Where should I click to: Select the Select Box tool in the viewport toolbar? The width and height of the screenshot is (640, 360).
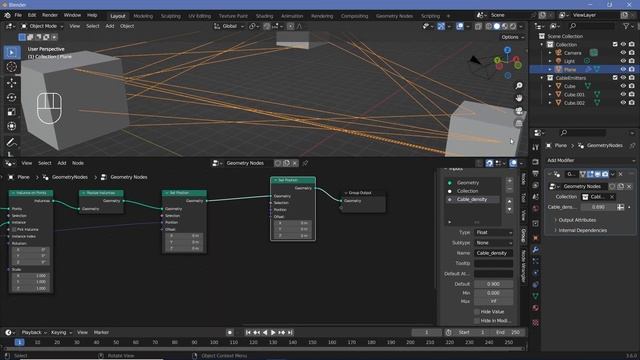11,52
